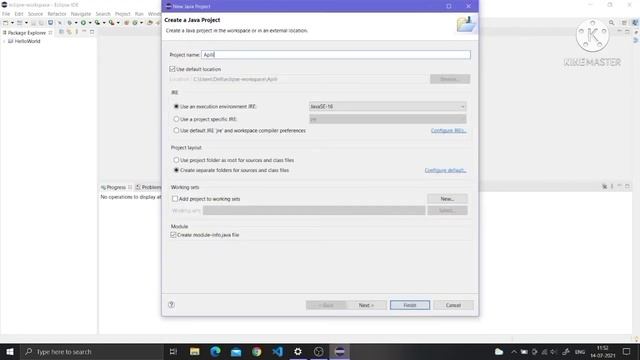Click the Windows taskbar search box

pos(92,351)
